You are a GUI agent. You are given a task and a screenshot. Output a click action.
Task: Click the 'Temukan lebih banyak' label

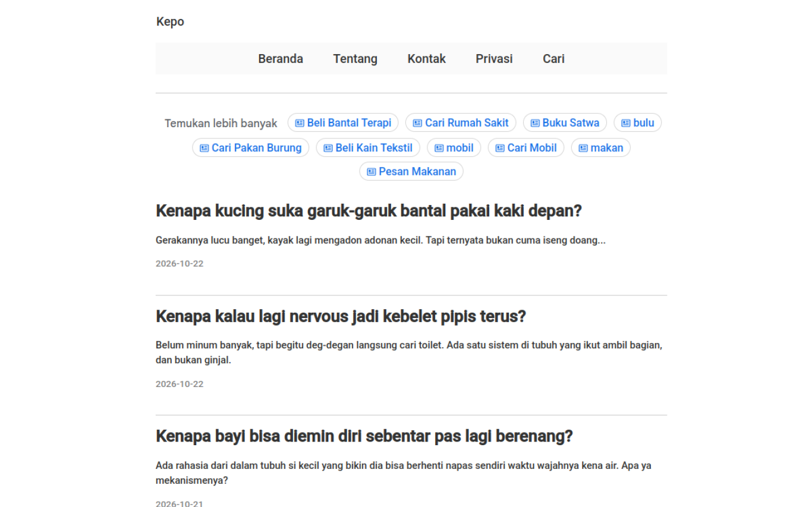click(x=221, y=124)
